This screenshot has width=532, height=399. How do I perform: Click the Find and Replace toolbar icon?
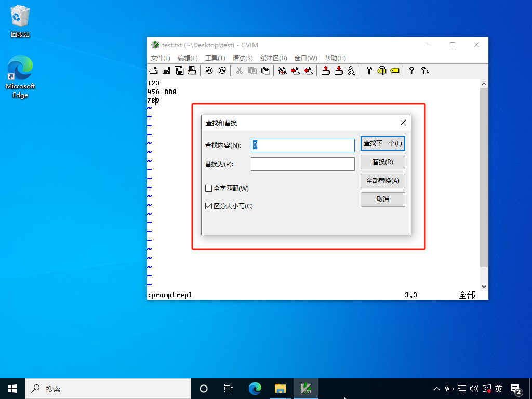click(x=283, y=71)
